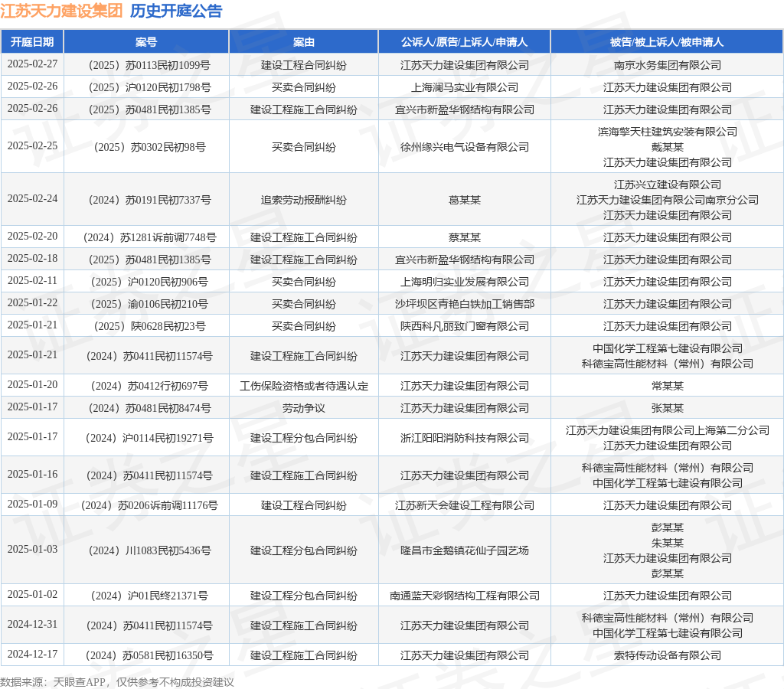Click plaintiff 陕西科凡丽致门窗有限公司
Image resolution: width=784 pixels, height=689 pixels.
point(465,326)
